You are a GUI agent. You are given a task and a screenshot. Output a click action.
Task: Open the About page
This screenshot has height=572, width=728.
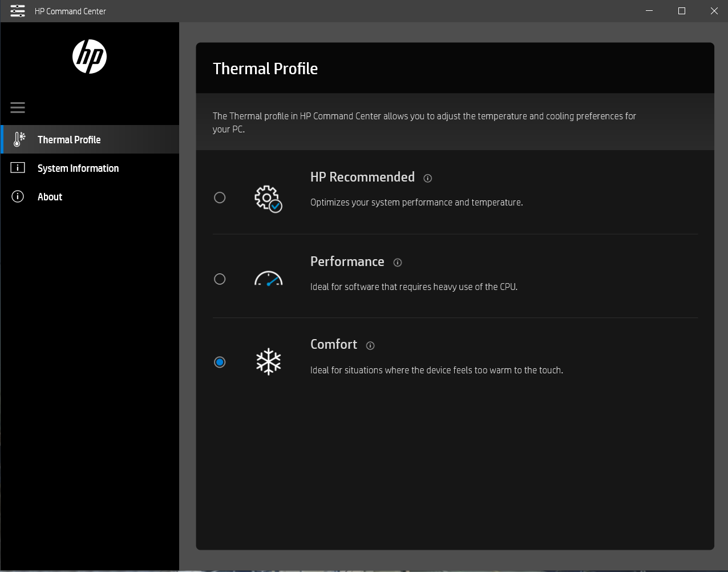click(x=50, y=196)
